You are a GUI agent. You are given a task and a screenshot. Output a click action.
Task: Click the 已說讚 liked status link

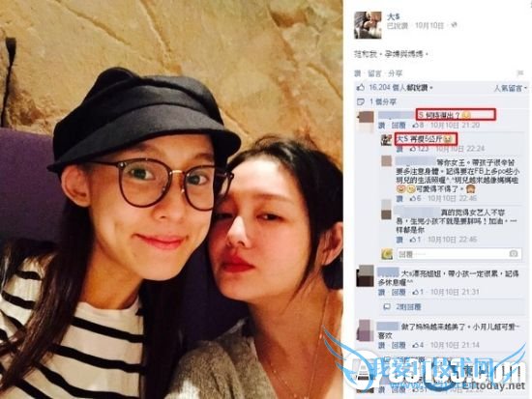point(398,26)
